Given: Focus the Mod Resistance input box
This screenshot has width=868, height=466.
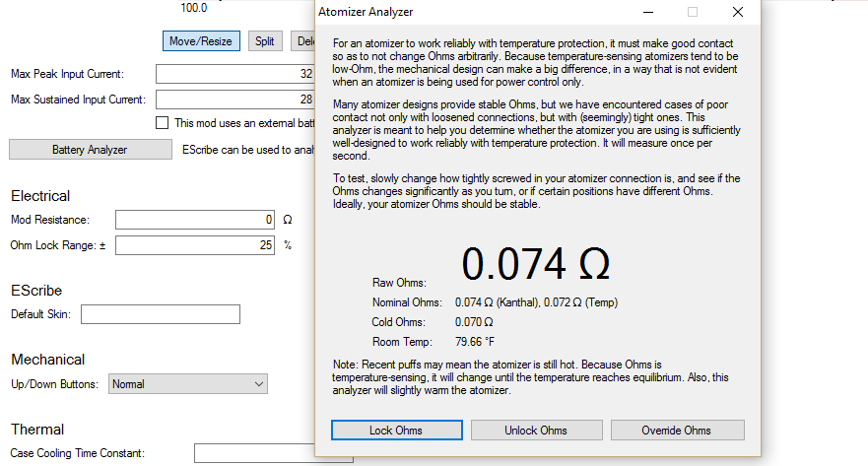Looking at the screenshot, I should [x=195, y=220].
